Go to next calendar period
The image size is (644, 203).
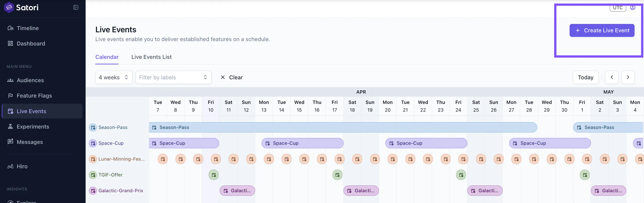[x=628, y=77]
